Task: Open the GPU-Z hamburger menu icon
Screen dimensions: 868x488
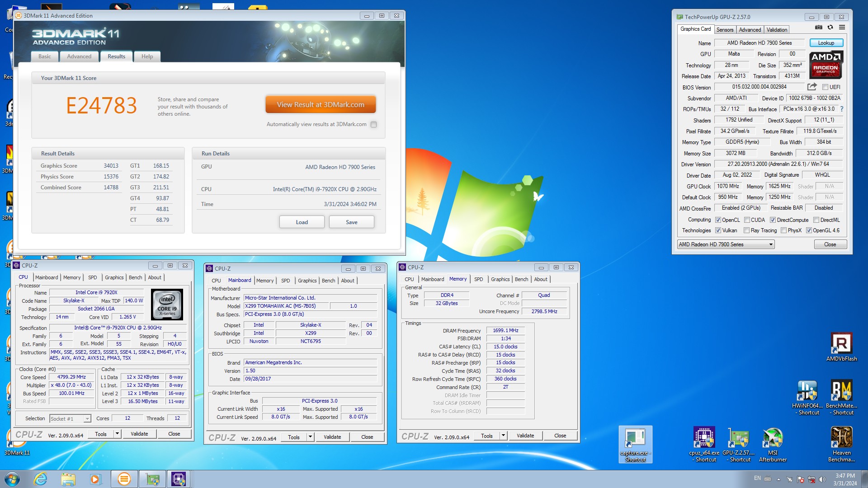Action: [x=842, y=27]
